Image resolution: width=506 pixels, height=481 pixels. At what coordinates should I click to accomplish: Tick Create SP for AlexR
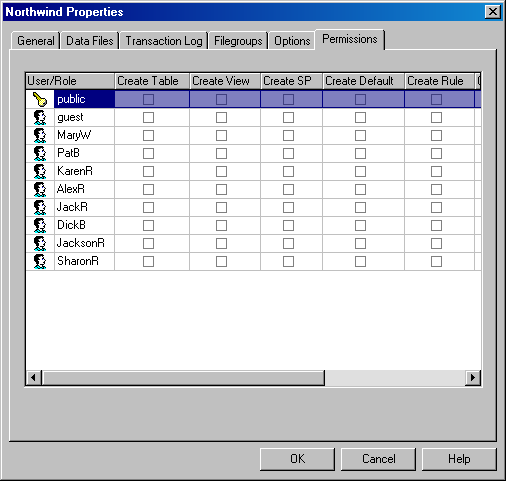(x=288, y=189)
